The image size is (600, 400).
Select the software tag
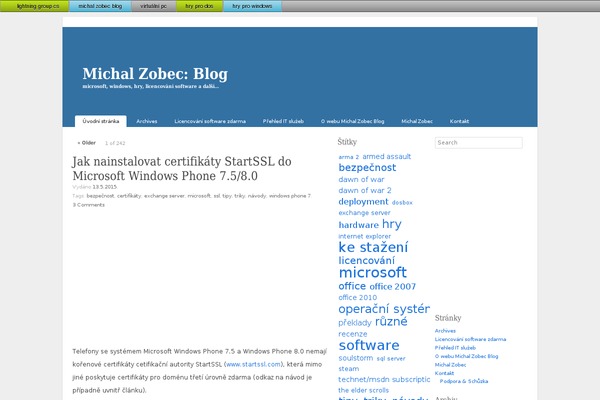[369, 345]
